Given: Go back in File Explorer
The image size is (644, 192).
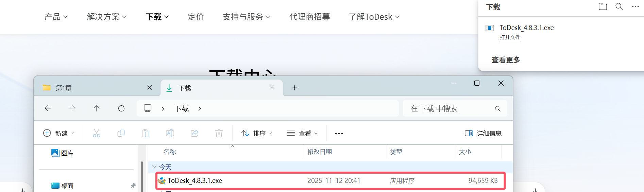Looking at the screenshot, I should click(x=48, y=108).
